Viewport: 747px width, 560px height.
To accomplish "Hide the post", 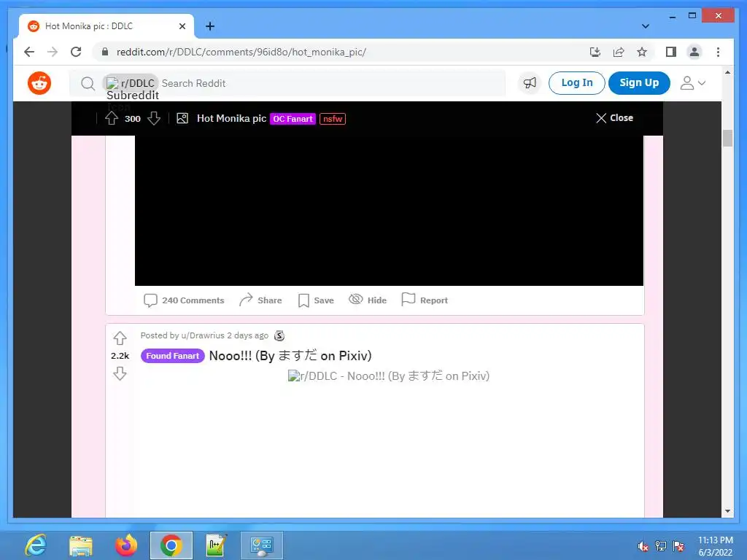I will tap(368, 300).
